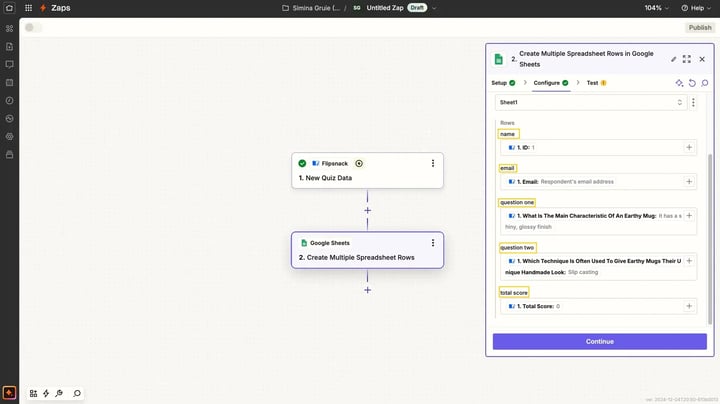Viewport: 720px width, 404px height.
Task: Switch to the Setup tab
Action: pos(503,83)
